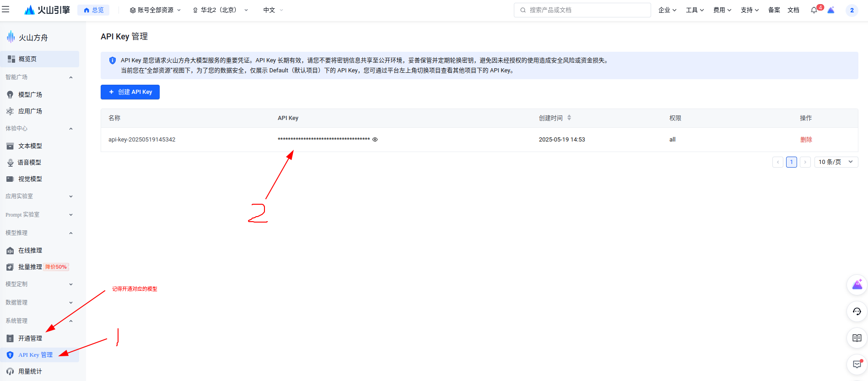Click the 火山方舟 sidebar logo

pyautogui.click(x=27, y=37)
